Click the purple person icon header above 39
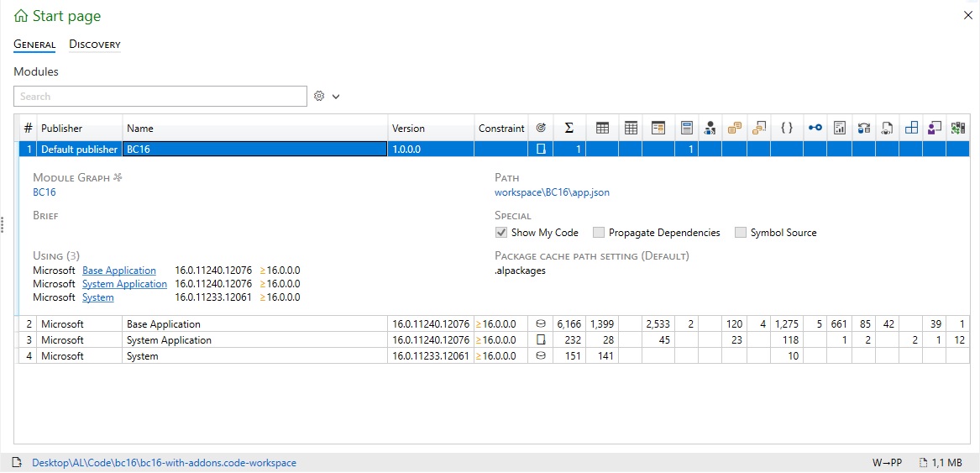The image size is (980, 473). pyautogui.click(x=935, y=128)
